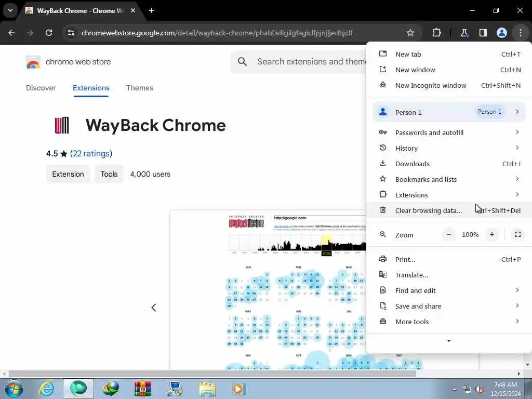
Task: Click the horizontal page scrollbar
Action: click(x=212, y=374)
